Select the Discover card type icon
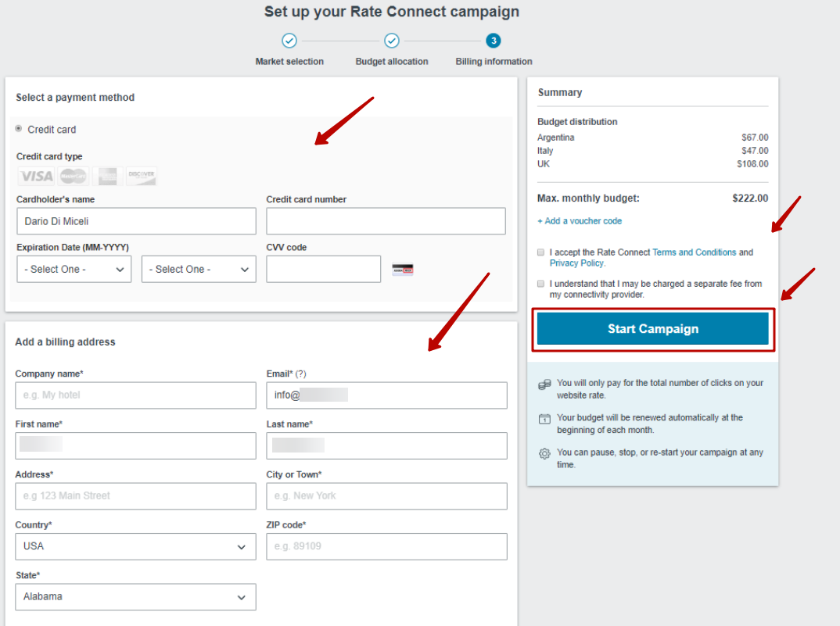The width and height of the screenshot is (840, 626). pos(142,176)
